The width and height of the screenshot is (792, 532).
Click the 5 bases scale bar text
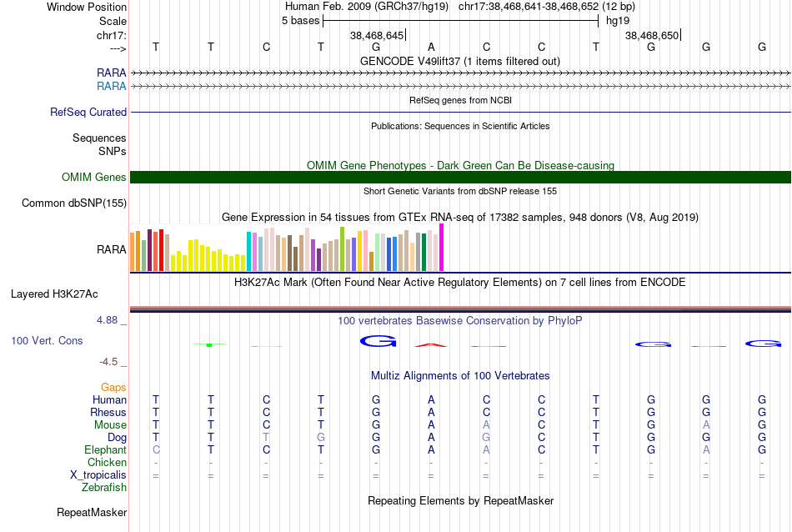pos(300,21)
